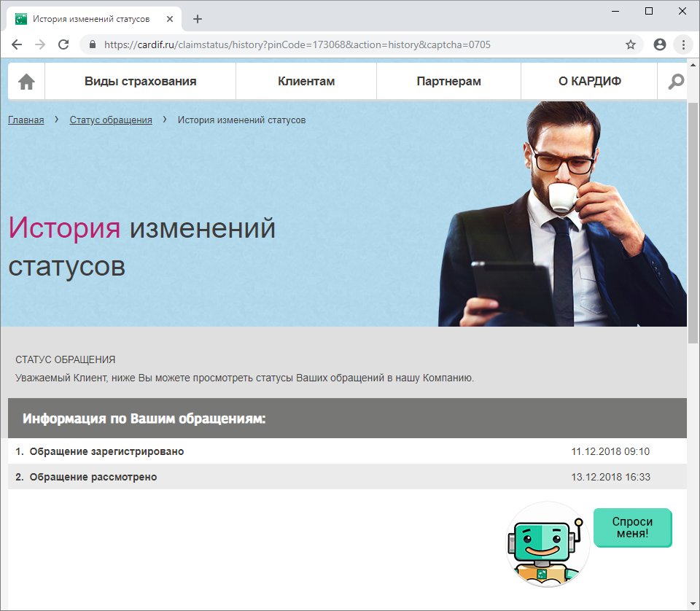Click the page vertical scrollbar thumb
The width and height of the screenshot is (700, 611).
coord(693,223)
